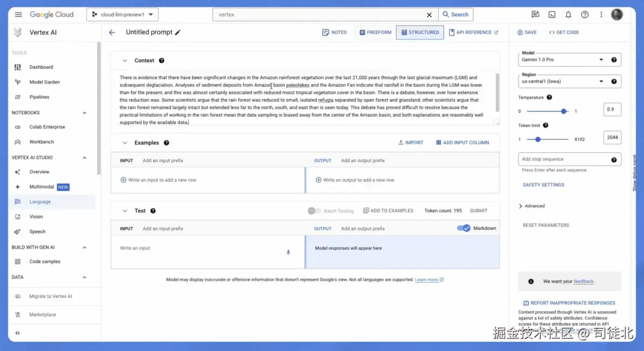644x351 pixels.
Task: Open the user account avatar
Action: click(616, 15)
